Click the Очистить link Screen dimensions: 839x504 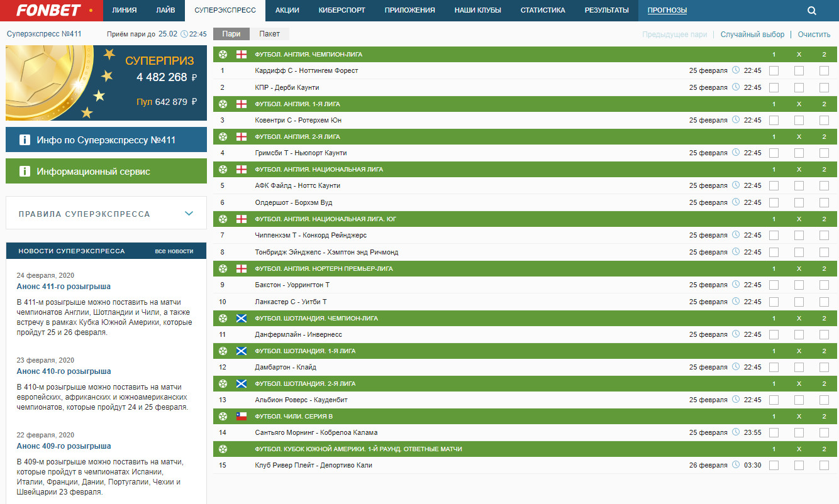coord(814,35)
